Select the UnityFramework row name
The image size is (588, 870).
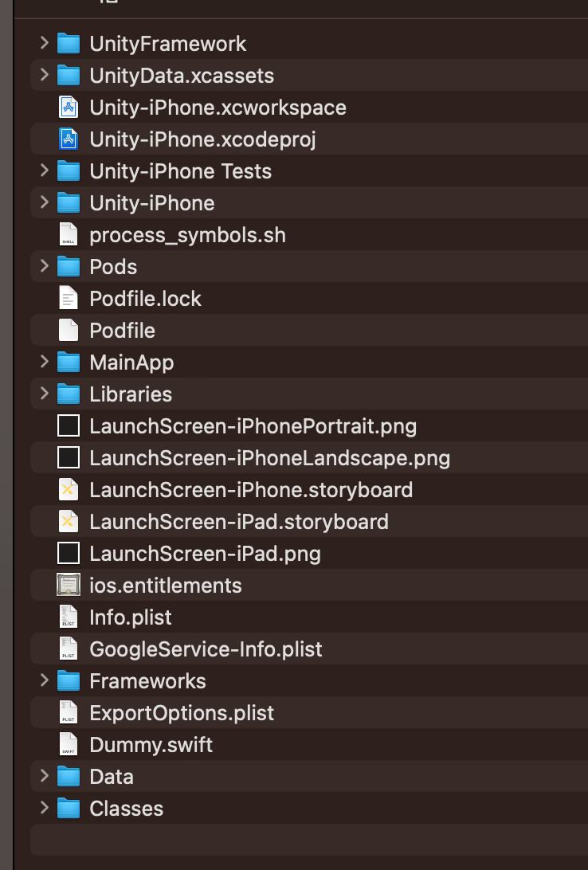click(x=168, y=44)
